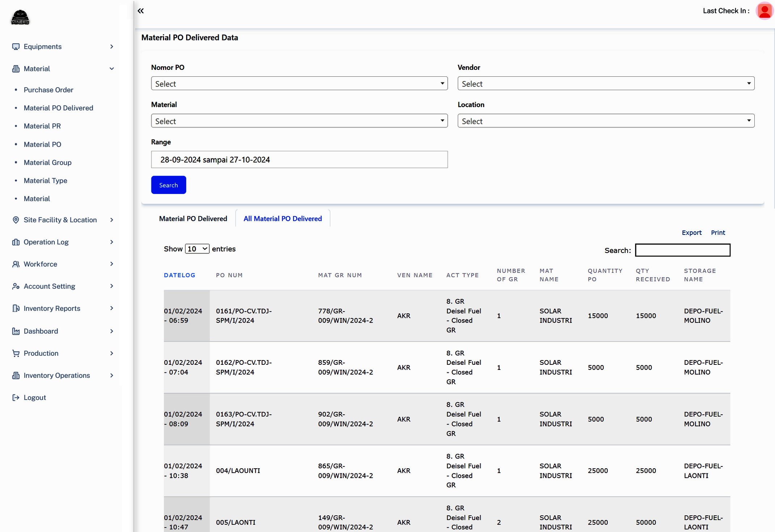
Task: Click the Equipments monitor icon
Action: point(16,47)
